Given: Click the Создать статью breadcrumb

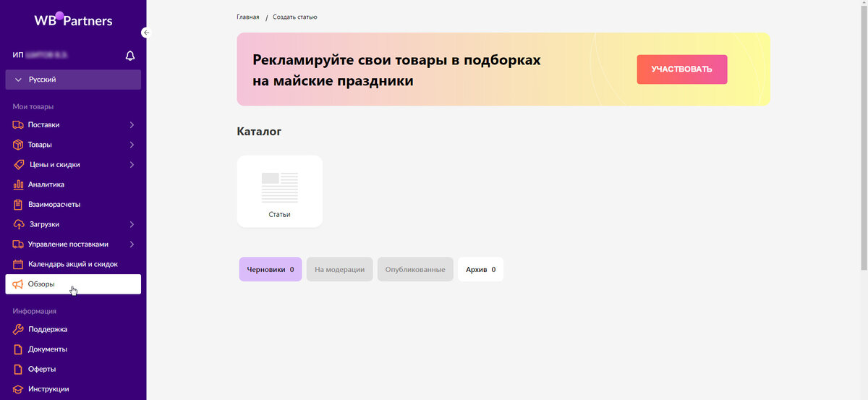Looking at the screenshot, I should (295, 17).
